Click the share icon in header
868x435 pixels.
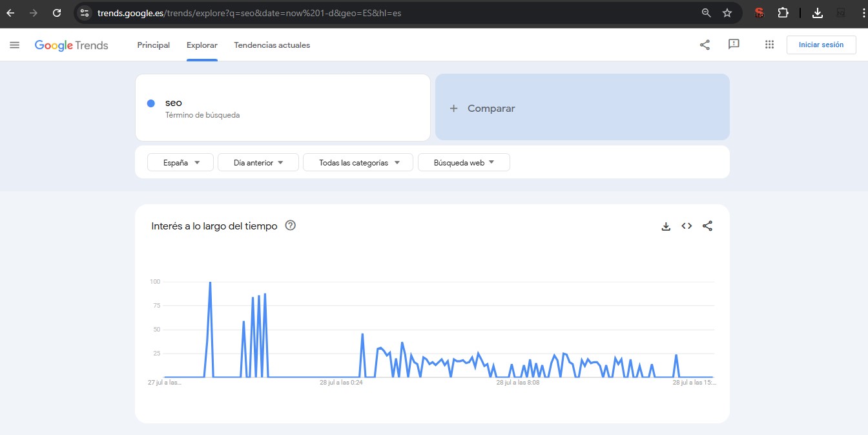point(705,45)
